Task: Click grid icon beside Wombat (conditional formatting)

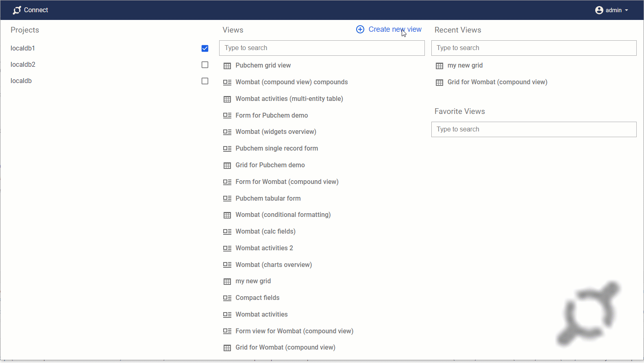Action: [227, 215]
